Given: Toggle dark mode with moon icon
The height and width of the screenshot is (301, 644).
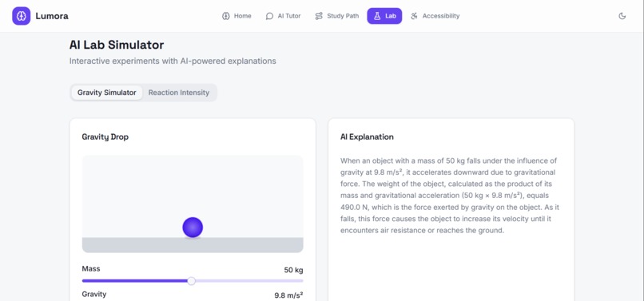Looking at the screenshot, I should [x=622, y=16].
